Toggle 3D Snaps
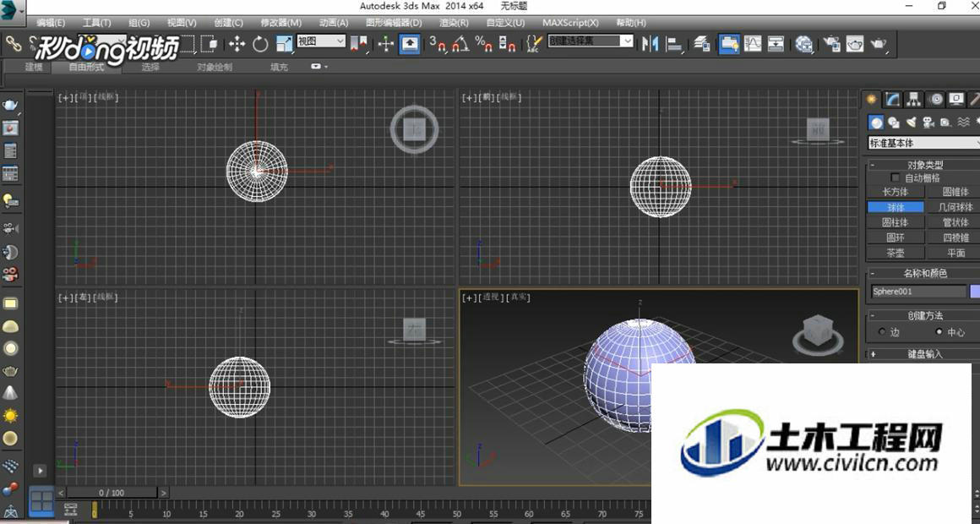This screenshot has width=980, height=524. pos(438,44)
